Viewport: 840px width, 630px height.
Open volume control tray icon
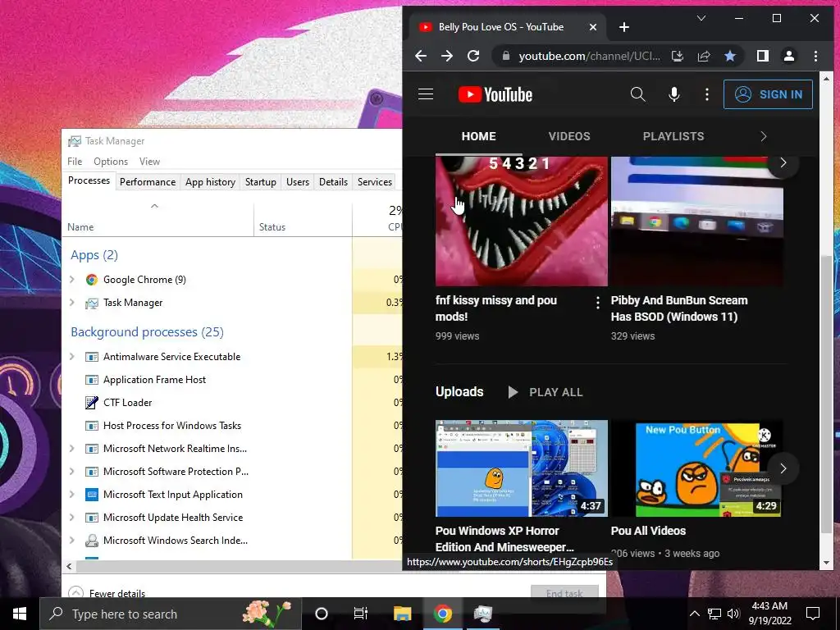pyautogui.click(x=733, y=614)
